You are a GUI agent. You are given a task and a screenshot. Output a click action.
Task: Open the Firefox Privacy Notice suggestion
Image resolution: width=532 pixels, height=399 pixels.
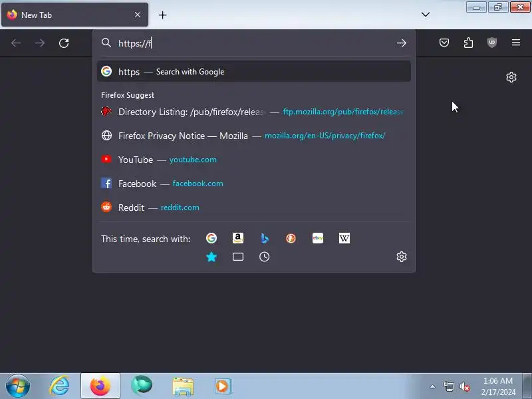(x=254, y=136)
